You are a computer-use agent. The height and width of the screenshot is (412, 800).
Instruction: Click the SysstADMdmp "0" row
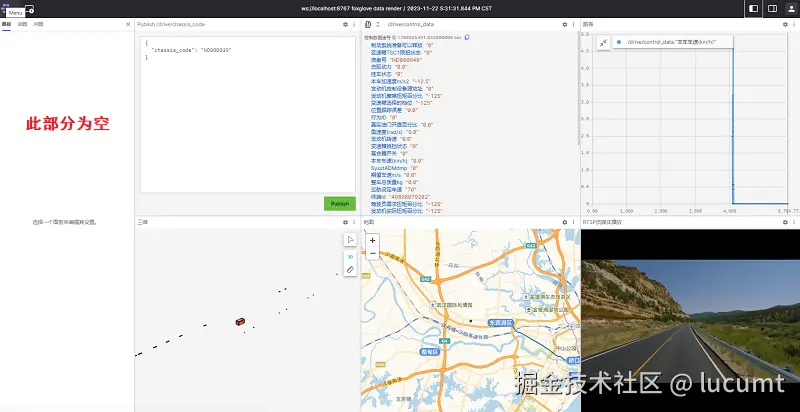click(394, 168)
